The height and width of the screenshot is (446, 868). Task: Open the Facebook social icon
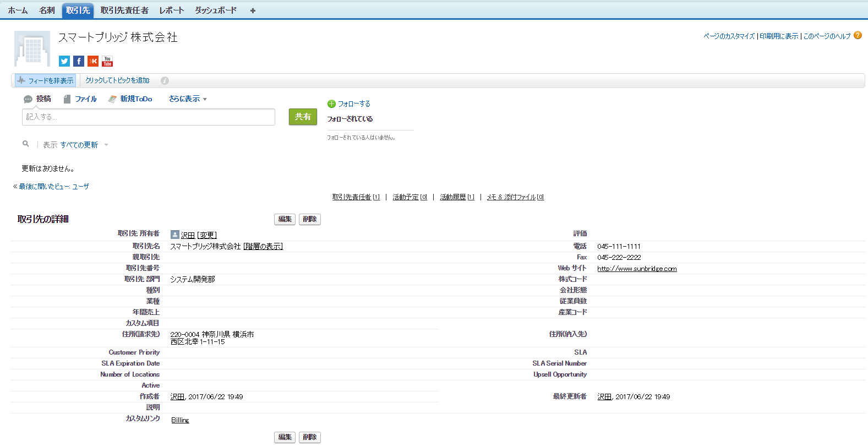pos(79,61)
